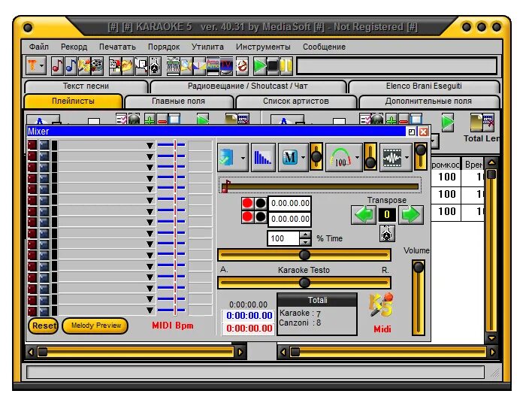Click the piano keyboard toolbar icon

point(173,66)
